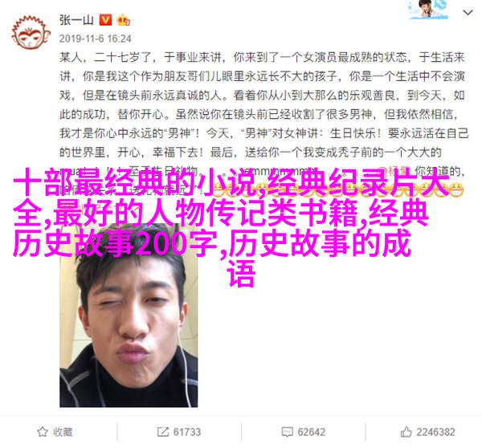Click the post text starting with 某人
482x448 pixels.
263,124
